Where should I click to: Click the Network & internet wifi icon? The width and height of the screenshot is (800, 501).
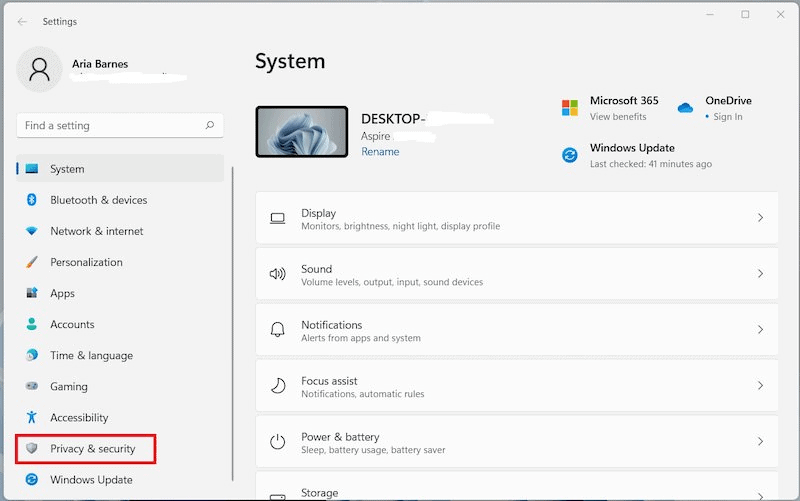coord(31,231)
